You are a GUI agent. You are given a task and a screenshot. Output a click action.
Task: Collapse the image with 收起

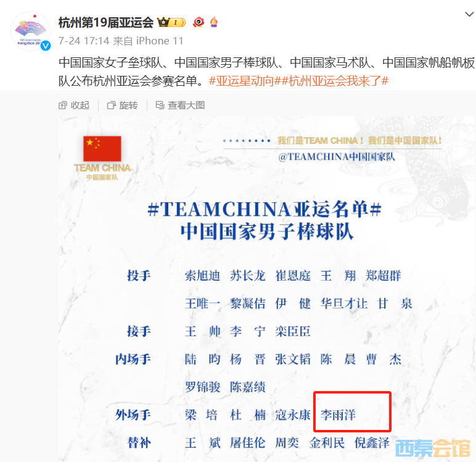tap(74, 105)
